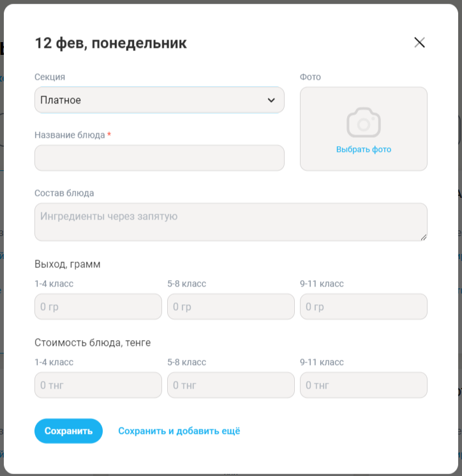Select the 5-8 класс grams field
This screenshot has height=476, width=462.
pos(230,307)
